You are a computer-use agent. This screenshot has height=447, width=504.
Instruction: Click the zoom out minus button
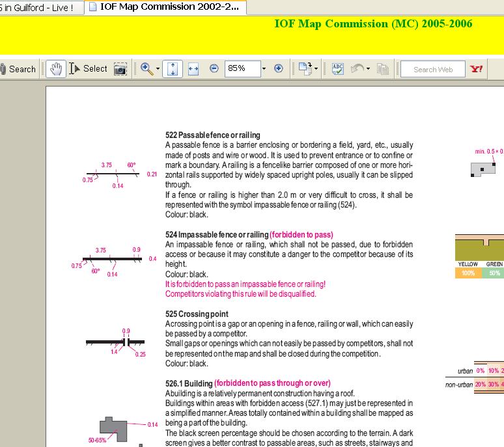pos(214,68)
